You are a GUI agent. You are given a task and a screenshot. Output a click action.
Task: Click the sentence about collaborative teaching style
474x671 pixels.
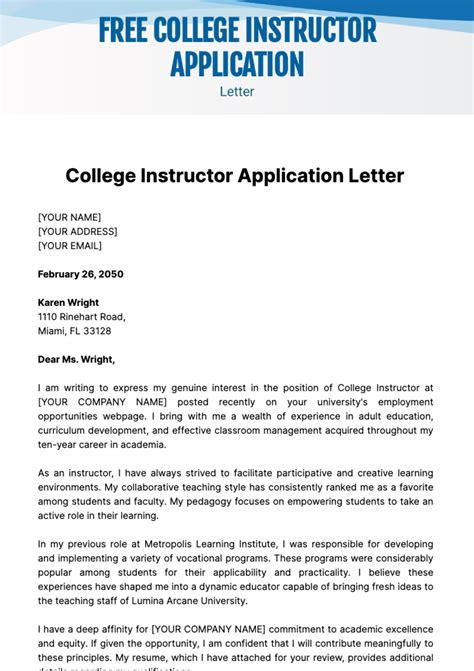pos(235,494)
